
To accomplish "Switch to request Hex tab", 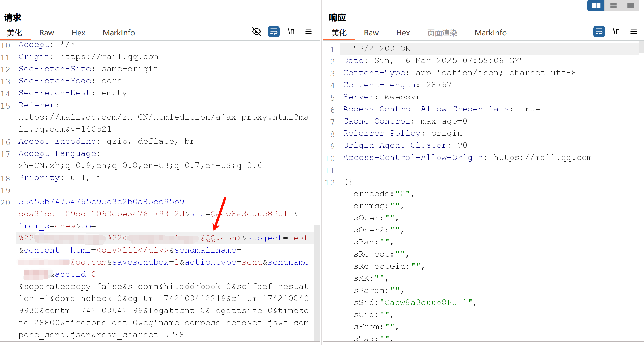I will (x=78, y=33).
